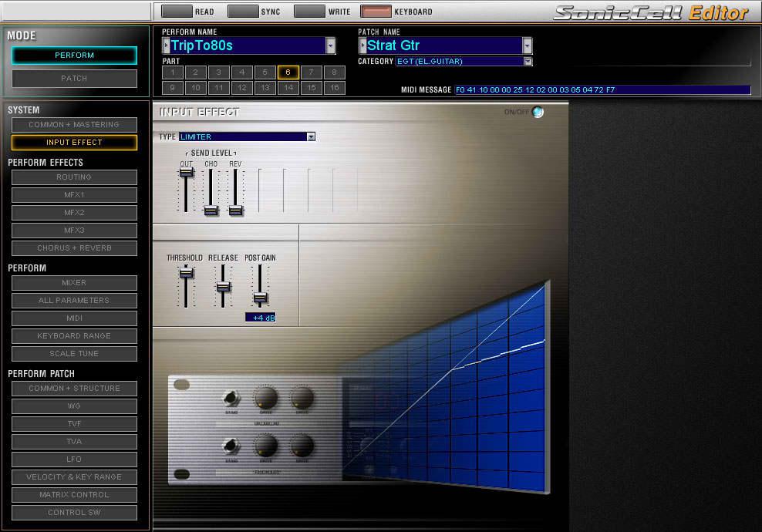The width and height of the screenshot is (762, 532).
Task: Switch mode to PATCH
Action: click(x=74, y=78)
